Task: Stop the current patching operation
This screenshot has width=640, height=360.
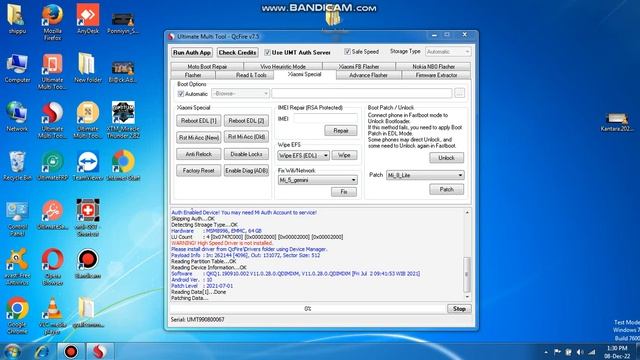Action: [x=459, y=309]
